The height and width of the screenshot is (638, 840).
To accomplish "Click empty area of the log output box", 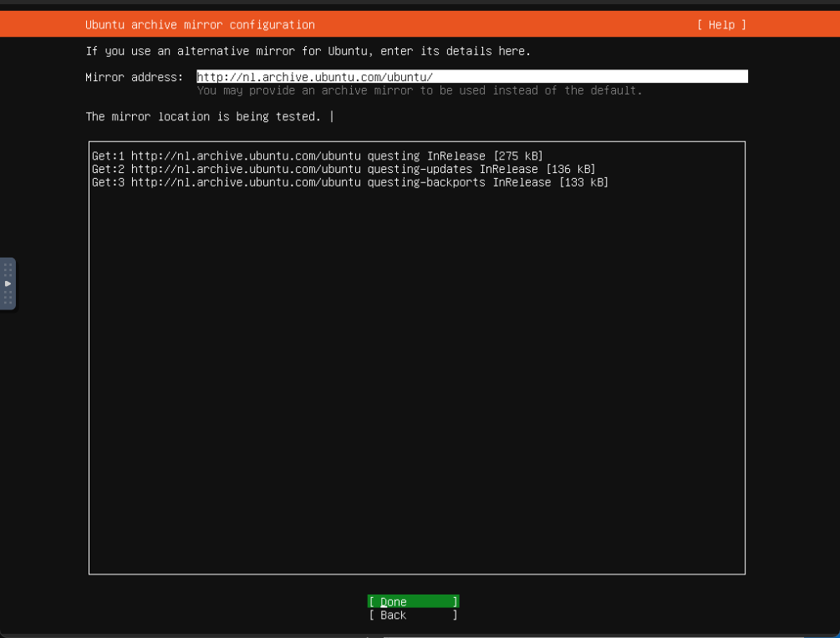I will pos(416,376).
